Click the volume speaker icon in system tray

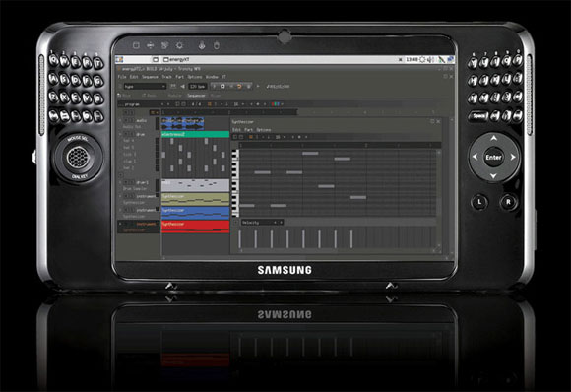coord(430,59)
